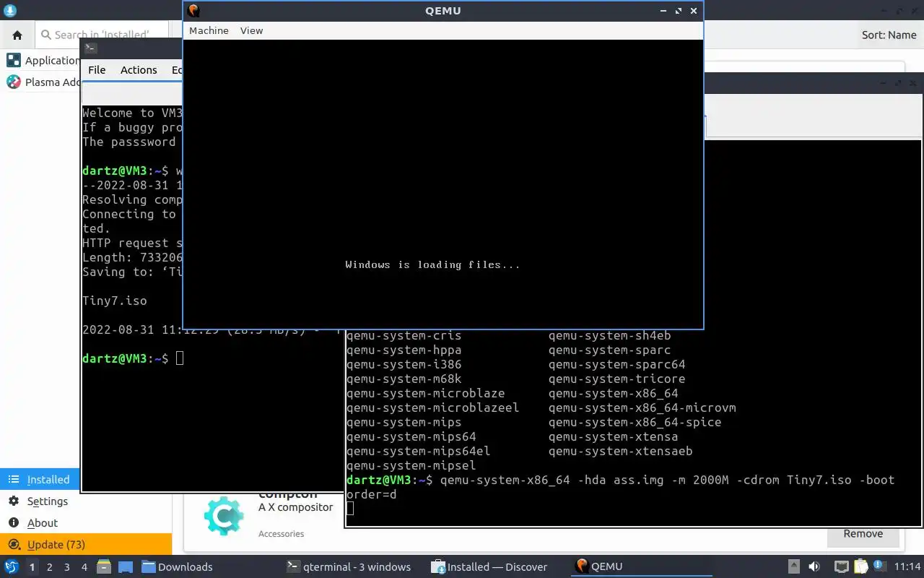Click the volume speaker tray icon

tap(814, 566)
